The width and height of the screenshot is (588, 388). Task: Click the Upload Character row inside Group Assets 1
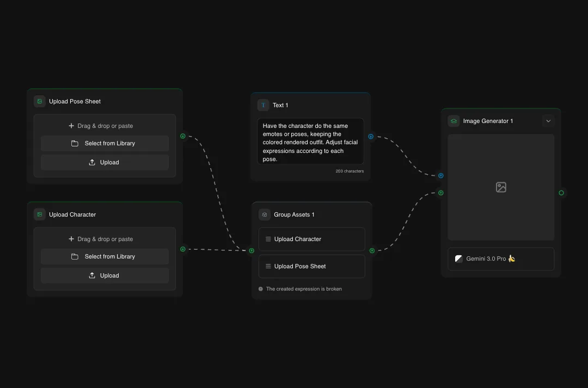coord(311,239)
